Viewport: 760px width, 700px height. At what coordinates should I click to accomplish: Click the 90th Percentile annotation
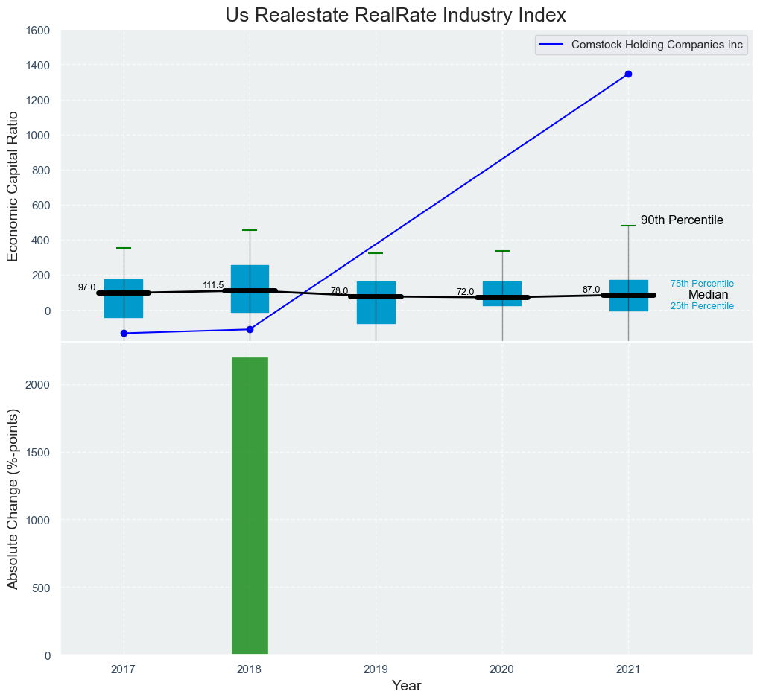click(x=682, y=220)
